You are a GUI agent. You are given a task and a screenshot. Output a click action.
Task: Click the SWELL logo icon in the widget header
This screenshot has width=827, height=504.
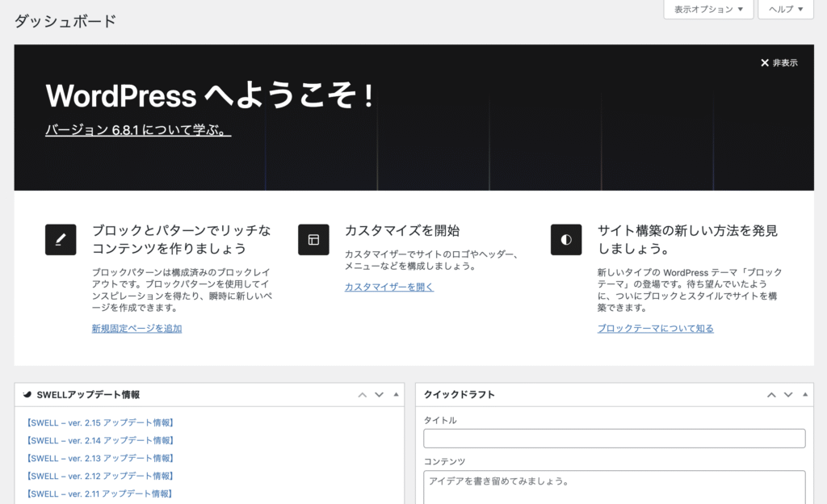click(x=27, y=394)
